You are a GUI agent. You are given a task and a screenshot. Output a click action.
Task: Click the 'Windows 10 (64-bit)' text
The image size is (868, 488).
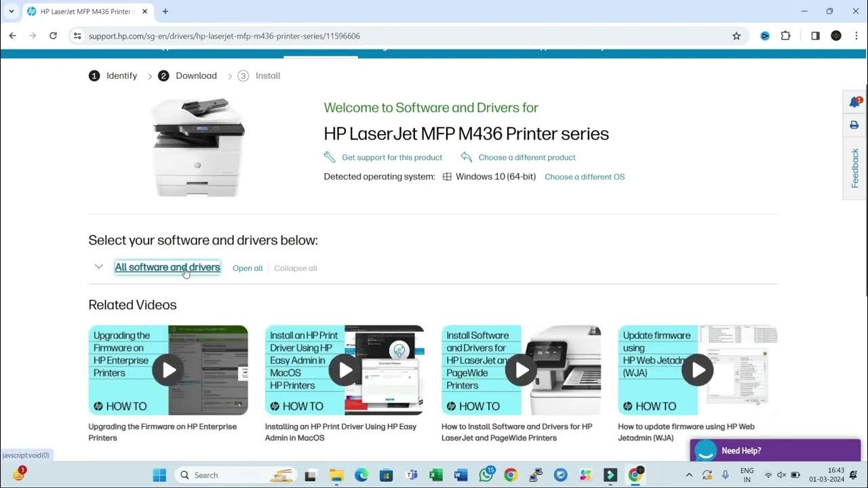(496, 177)
